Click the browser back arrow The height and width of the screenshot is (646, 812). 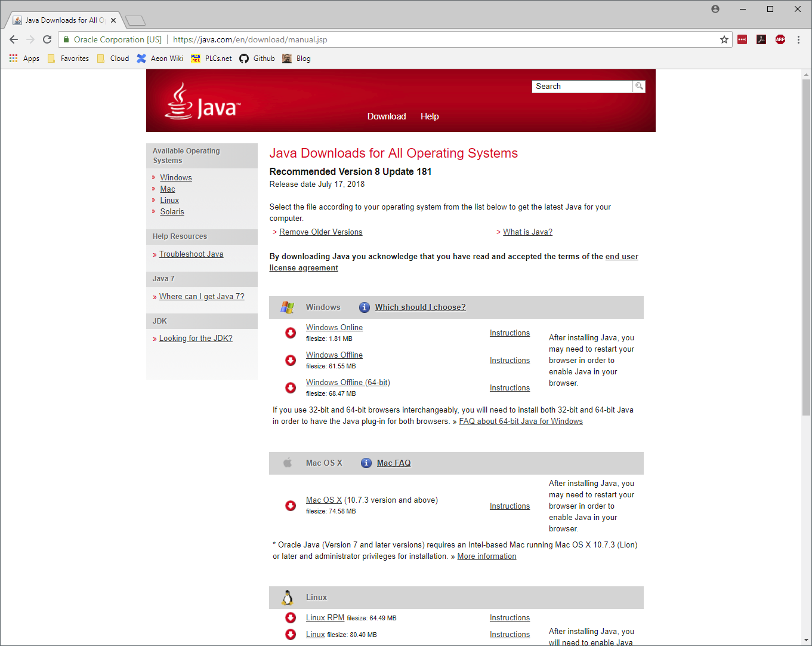tap(14, 39)
